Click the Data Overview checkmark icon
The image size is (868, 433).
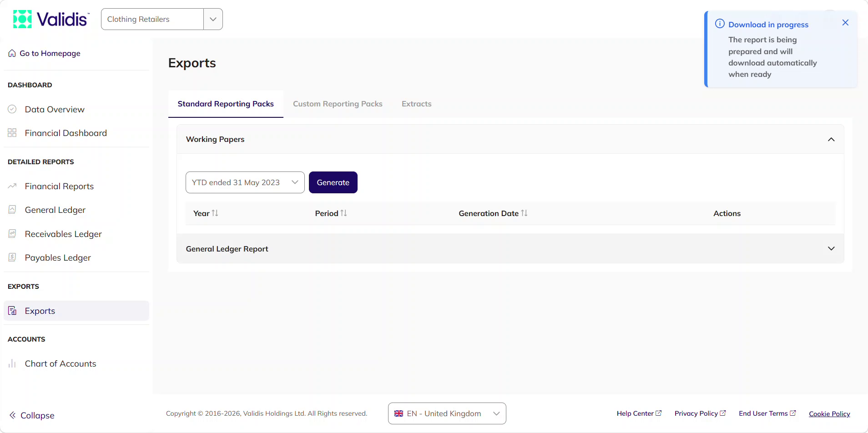pos(12,109)
